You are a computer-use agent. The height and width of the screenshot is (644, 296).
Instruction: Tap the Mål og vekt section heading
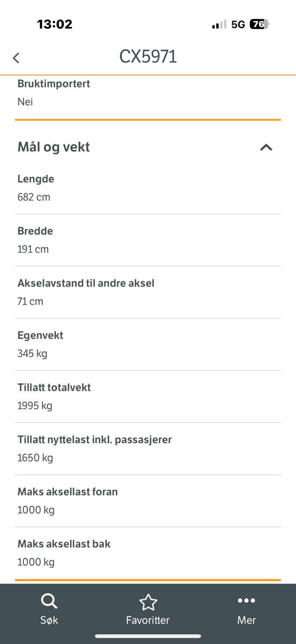(x=53, y=147)
